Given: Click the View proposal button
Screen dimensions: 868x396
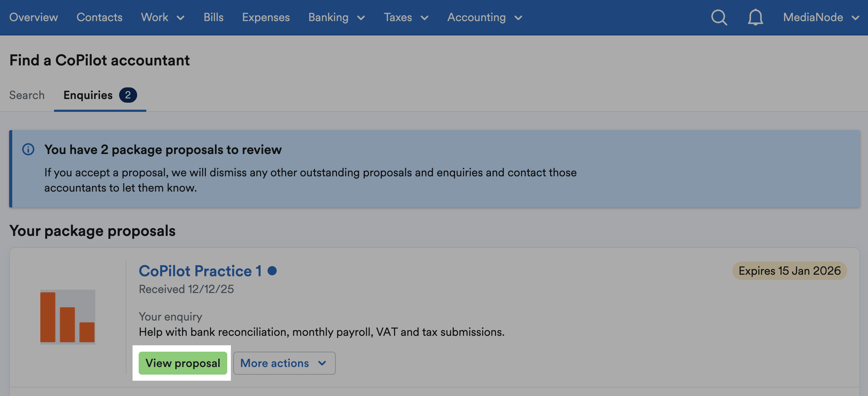Looking at the screenshot, I should point(182,363).
